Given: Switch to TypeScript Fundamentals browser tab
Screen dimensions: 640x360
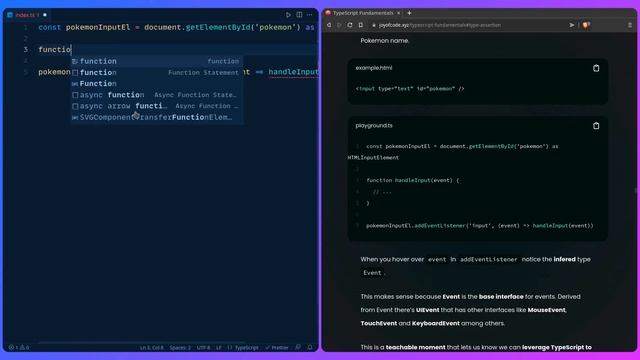Looking at the screenshot, I should coord(363,13).
